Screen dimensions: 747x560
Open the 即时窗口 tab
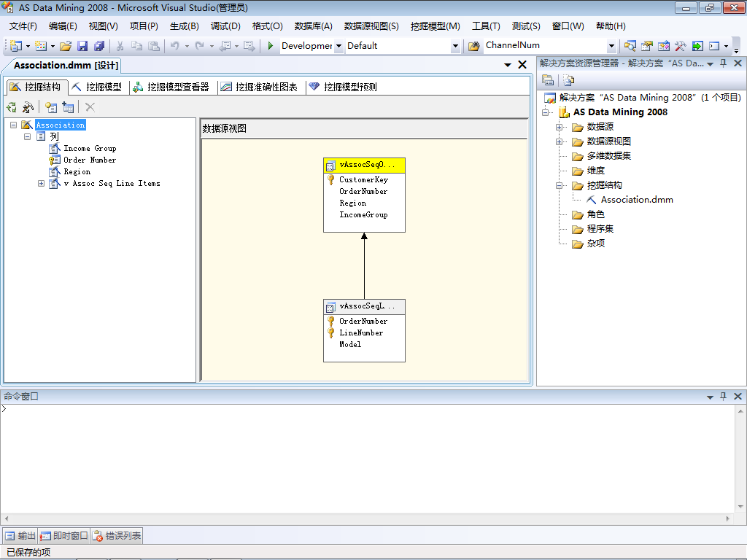tap(64, 536)
